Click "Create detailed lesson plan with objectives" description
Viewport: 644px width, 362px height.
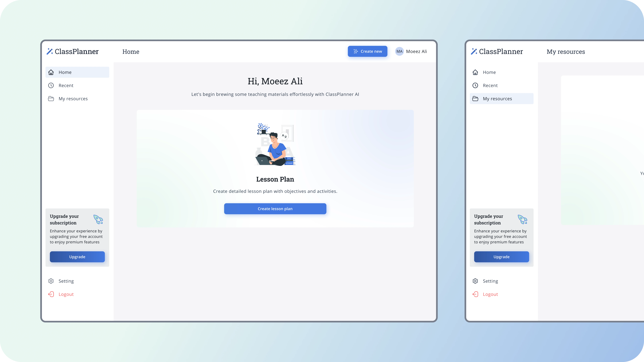(x=275, y=191)
